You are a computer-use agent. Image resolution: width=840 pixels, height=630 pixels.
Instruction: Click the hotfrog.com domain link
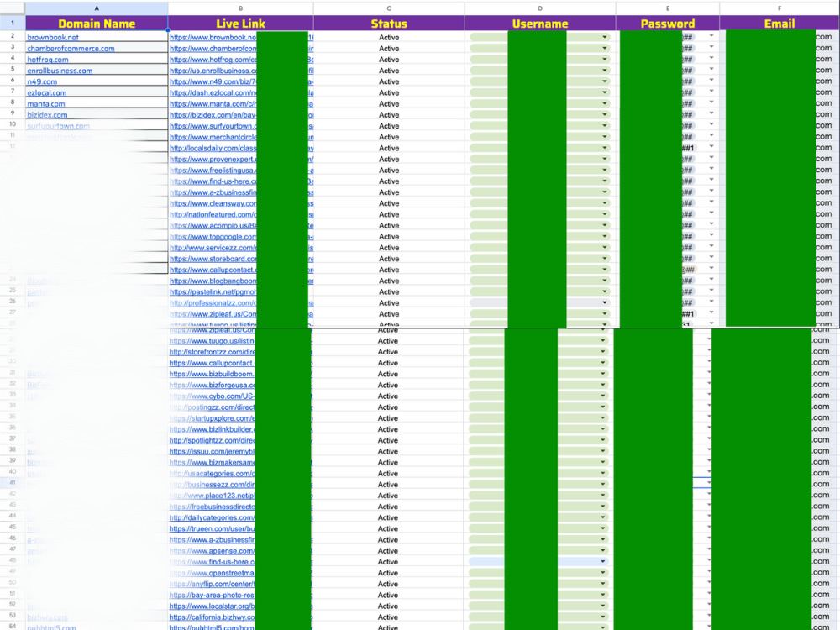pyautogui.click(x=48, y=60)
